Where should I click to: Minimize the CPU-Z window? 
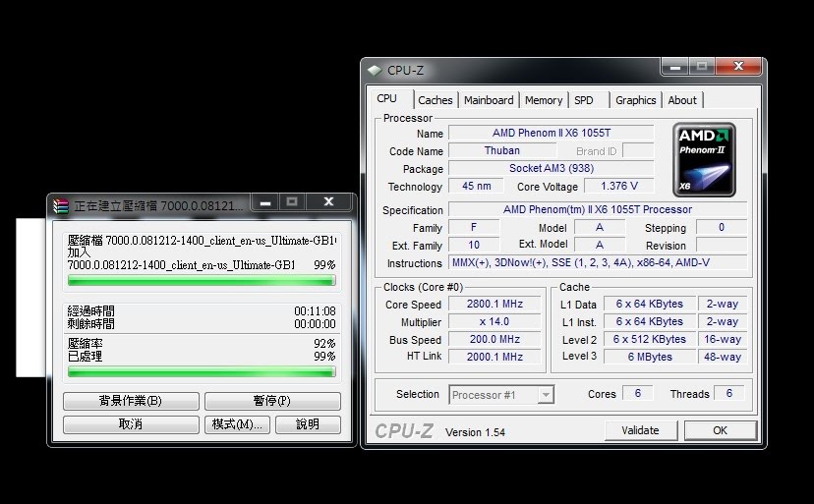pos(674,67)
